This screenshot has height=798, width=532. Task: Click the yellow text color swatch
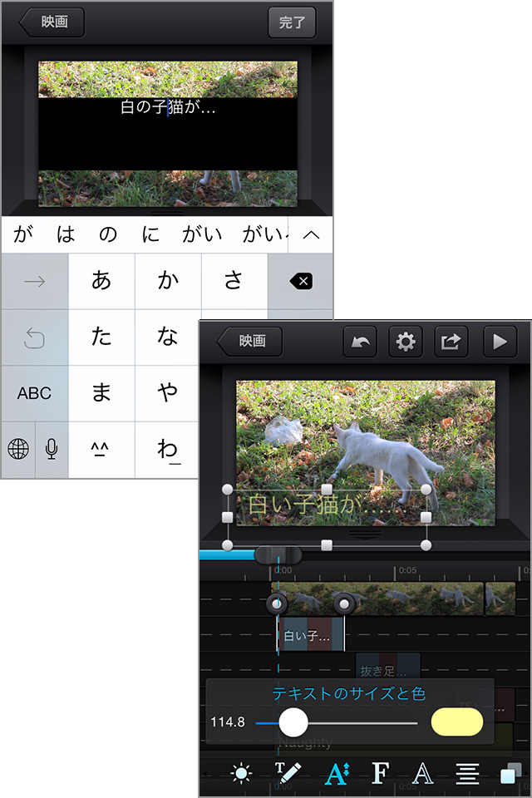tap(456, 722)
